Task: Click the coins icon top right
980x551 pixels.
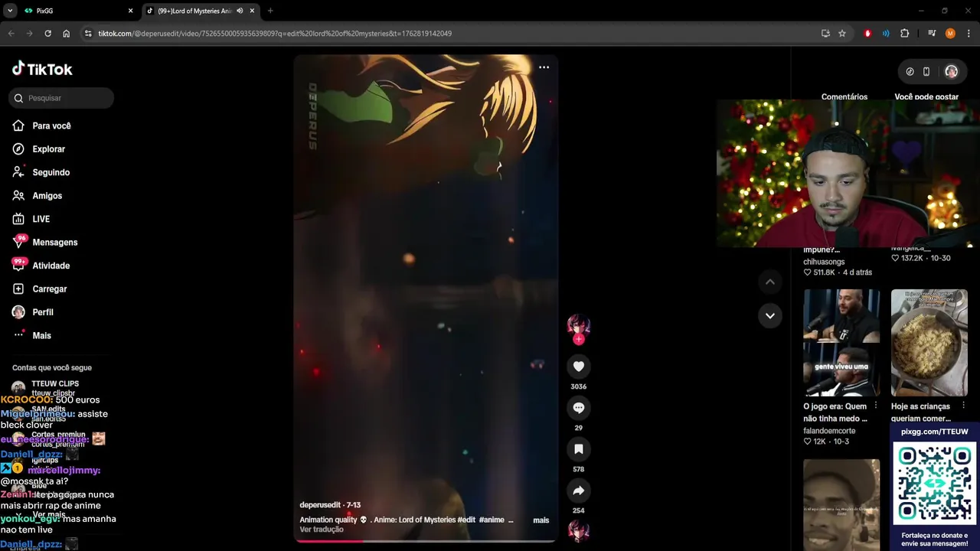Action: (910, 72)
